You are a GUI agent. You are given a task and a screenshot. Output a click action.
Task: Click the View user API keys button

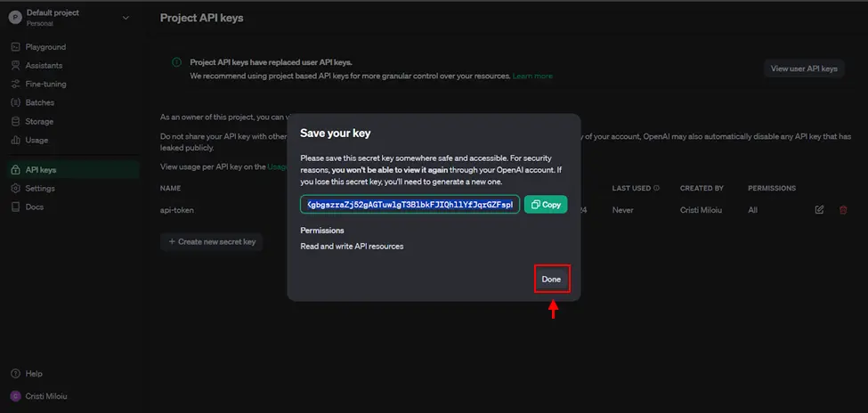(x=804, y=69)
